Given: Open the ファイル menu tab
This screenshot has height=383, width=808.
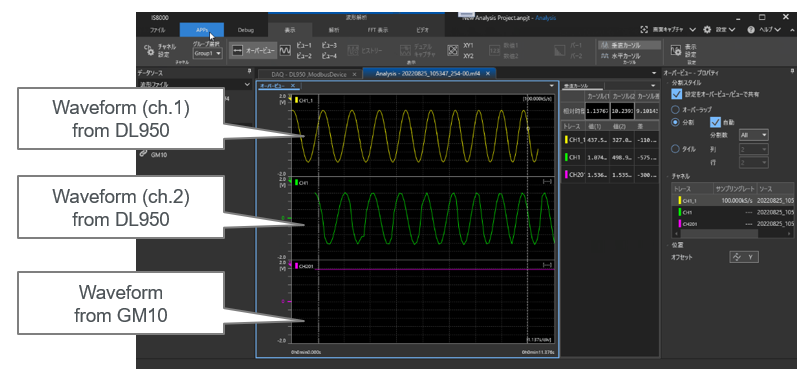Looking at the screenshot, I should 158,30.
